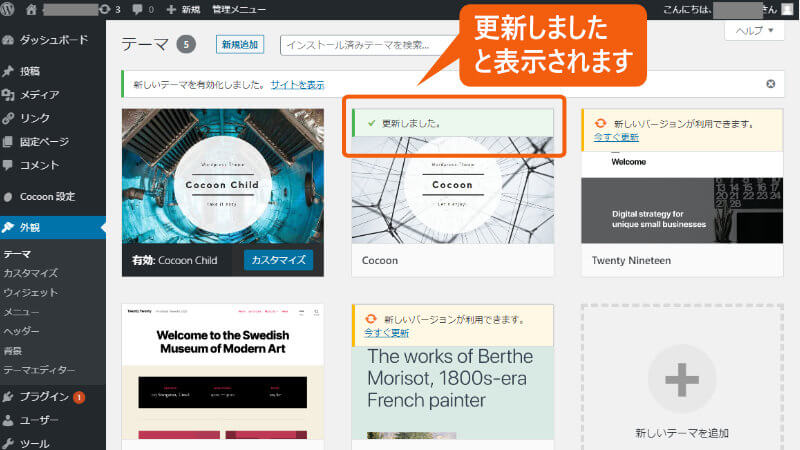Click the 投稿 pin icon
The width and height of the screenshot is (800, 450).
tap(8, 71)
